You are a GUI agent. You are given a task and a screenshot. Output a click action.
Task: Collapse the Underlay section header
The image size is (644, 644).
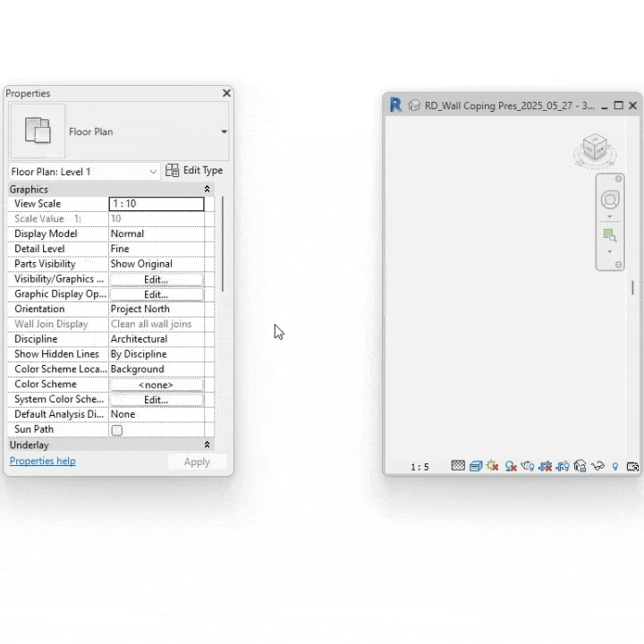(208, 445)
